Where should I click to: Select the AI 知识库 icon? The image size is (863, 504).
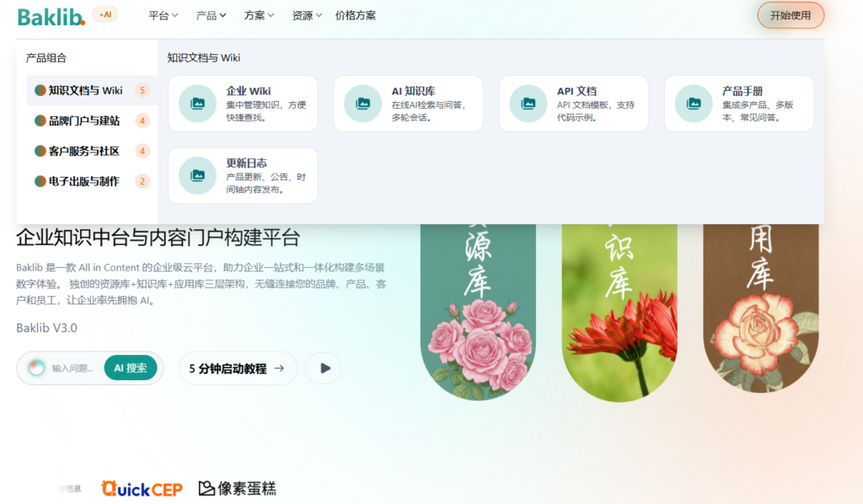coord(362,104)
